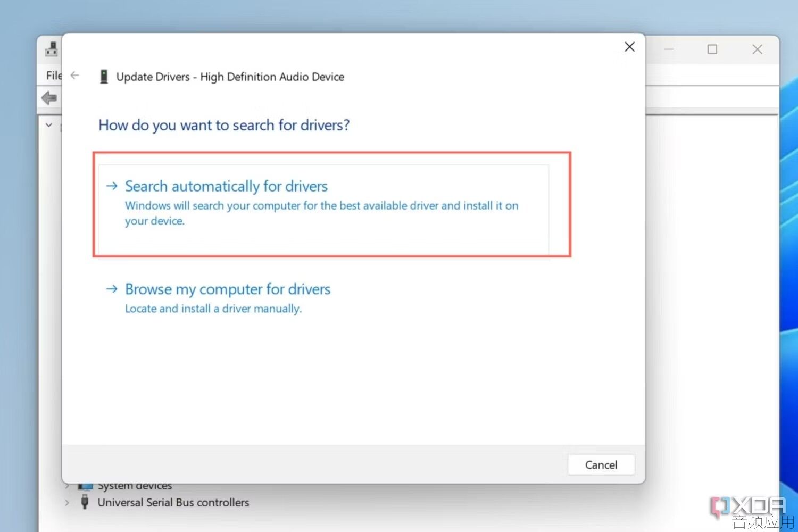
Task: Click the 'How do you want to search for drivers?' heading
Action: point(224,125)
